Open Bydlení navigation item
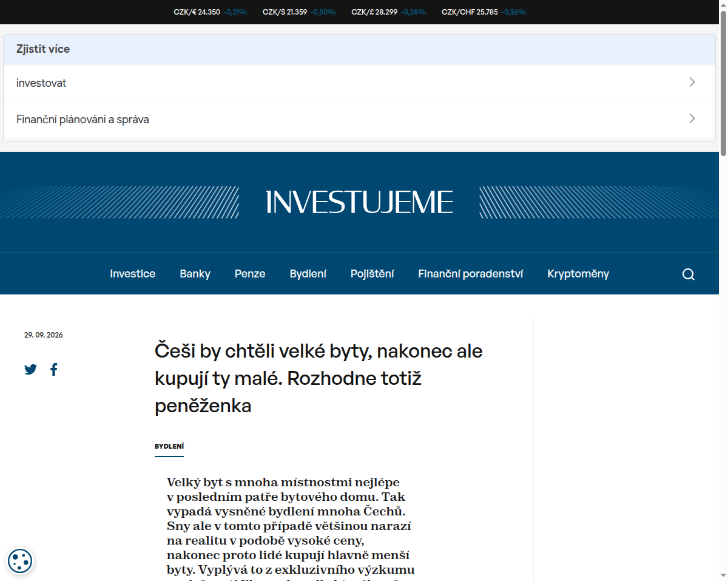The height and width of the screenshot is (581, 728). (308, 274)
